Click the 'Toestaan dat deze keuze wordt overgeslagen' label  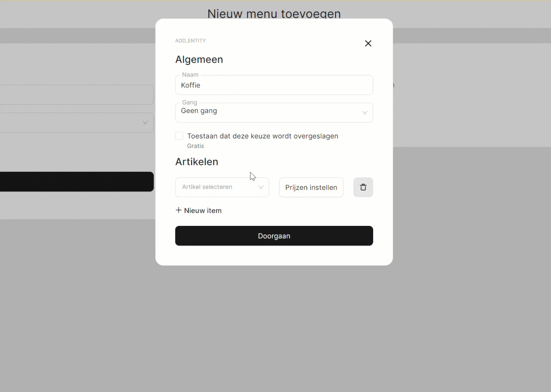pyautogui.click(x=262, y=136)
